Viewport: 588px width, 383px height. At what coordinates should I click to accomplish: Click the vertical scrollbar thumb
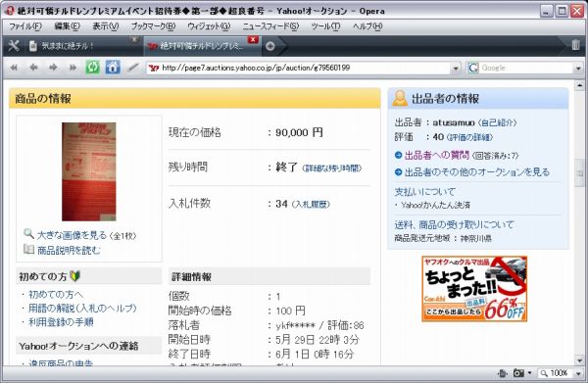coord(579,173)
